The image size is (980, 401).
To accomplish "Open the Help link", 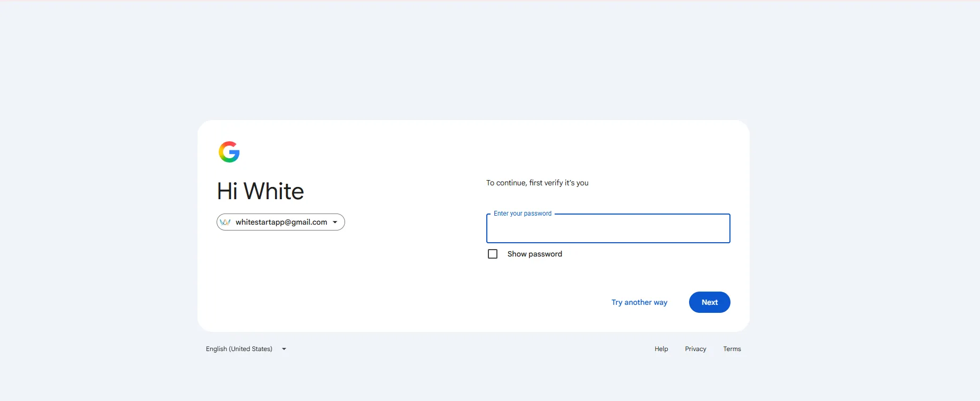I will tap(661, 349).
